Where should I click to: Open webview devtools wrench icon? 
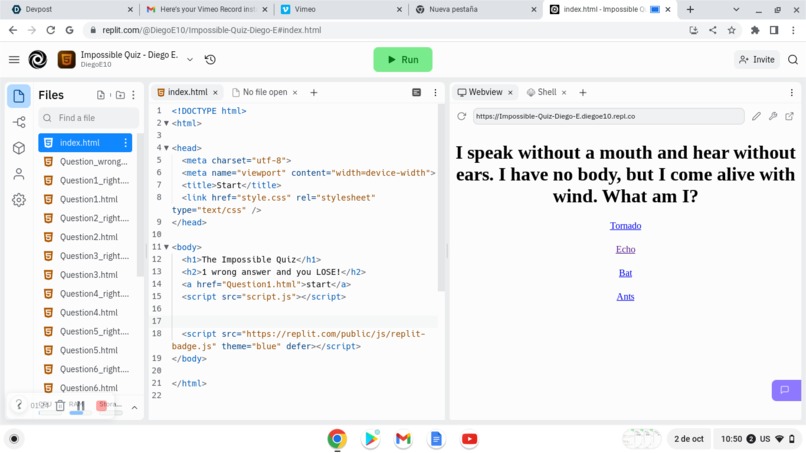pyautogui.click(x=773, y=116)
